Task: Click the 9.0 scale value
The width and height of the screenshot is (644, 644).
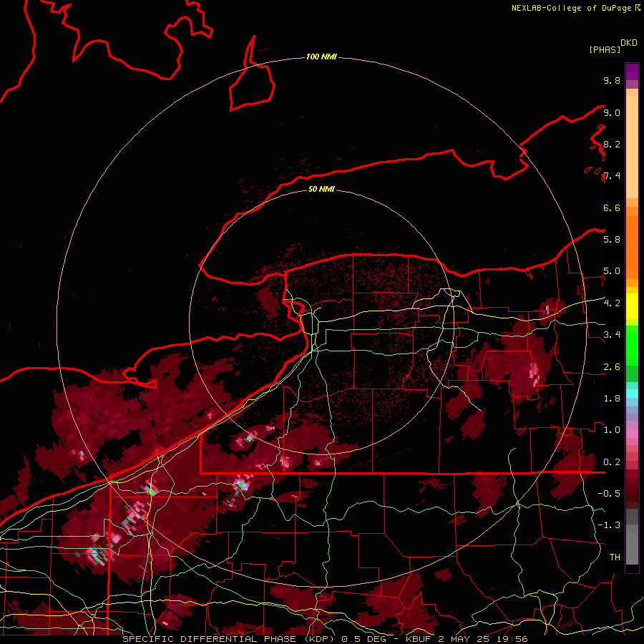Action: tap(612, 112)
